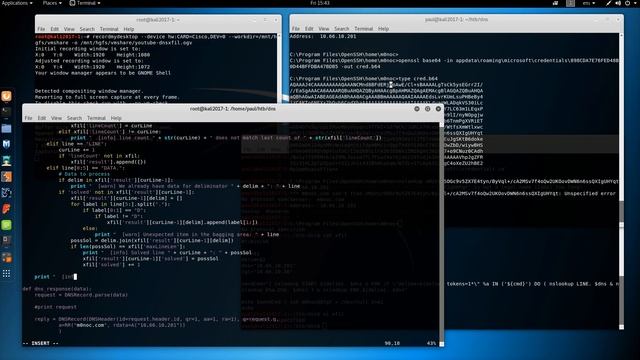This screenshot has height=360, width=640.
Task: Open Help menu in the paul@kali terminal
Action: [x=383, y=29]
